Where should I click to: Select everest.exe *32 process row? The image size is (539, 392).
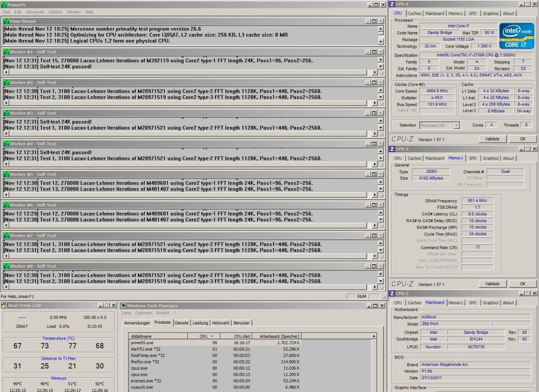click(215, 381)
